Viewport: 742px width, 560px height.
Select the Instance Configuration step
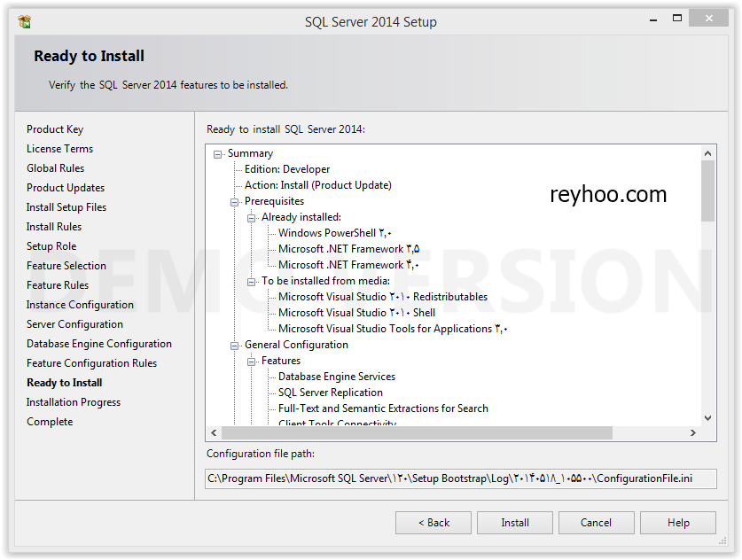pyautogui.click(x=80, y=305)
